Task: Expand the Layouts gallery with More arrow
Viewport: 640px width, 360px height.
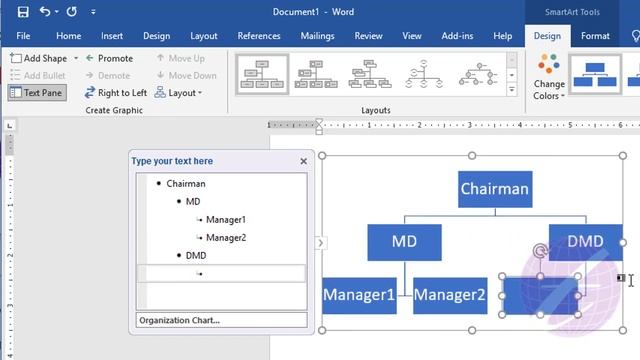Action: 511,89
